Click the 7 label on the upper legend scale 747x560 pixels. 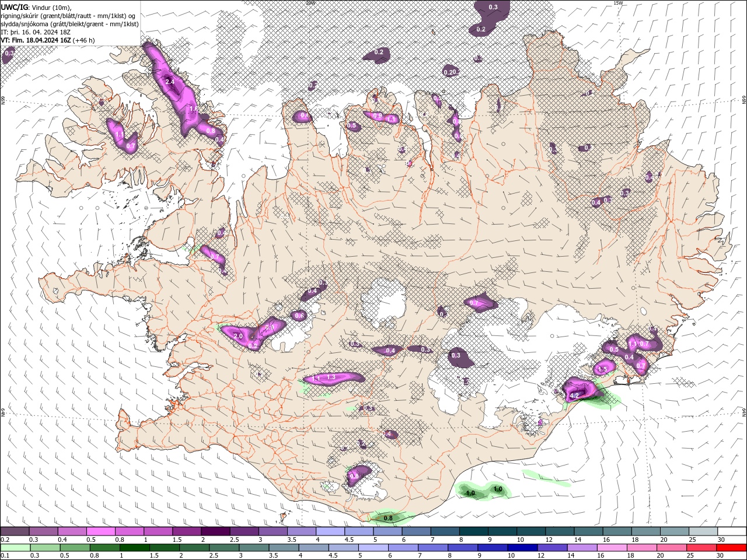[432, 540]
